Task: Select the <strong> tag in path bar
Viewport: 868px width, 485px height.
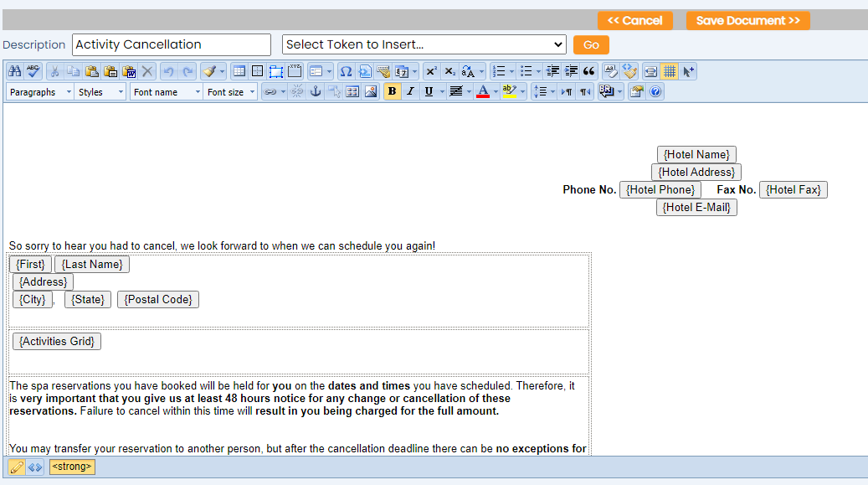Action: click(x=72, y=467)
